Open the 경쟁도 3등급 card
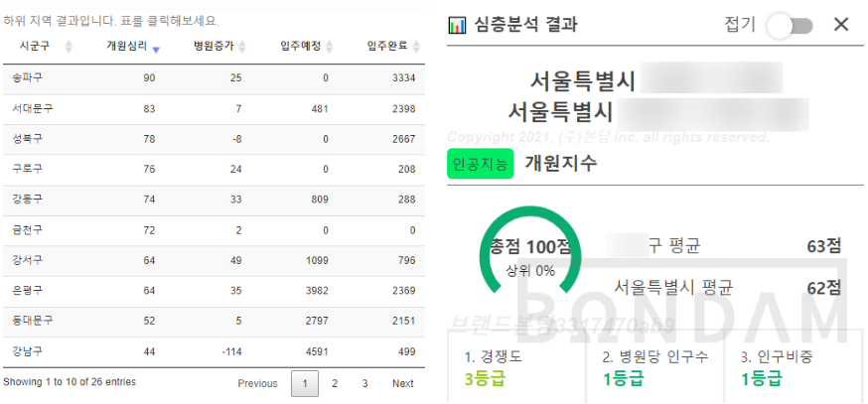Screen dimensions: 868x404 click(x=515, y=366)
